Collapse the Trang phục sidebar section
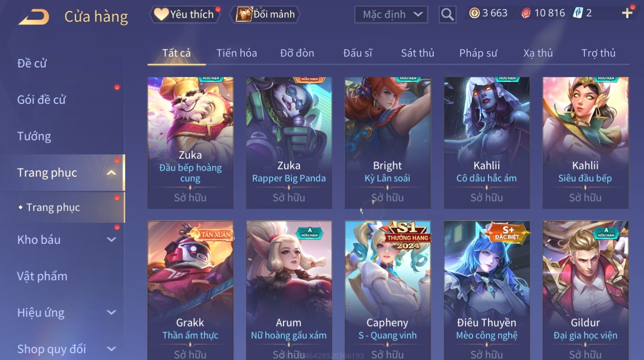Image resolution: width=644 pixels, height=360 pixels. point(111,173)
